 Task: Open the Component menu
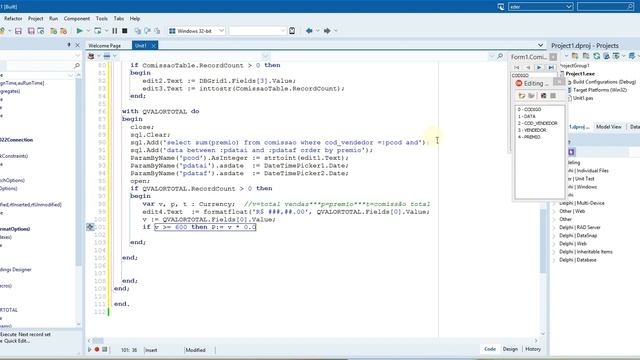pyautogui.click(x=77, y=18)
